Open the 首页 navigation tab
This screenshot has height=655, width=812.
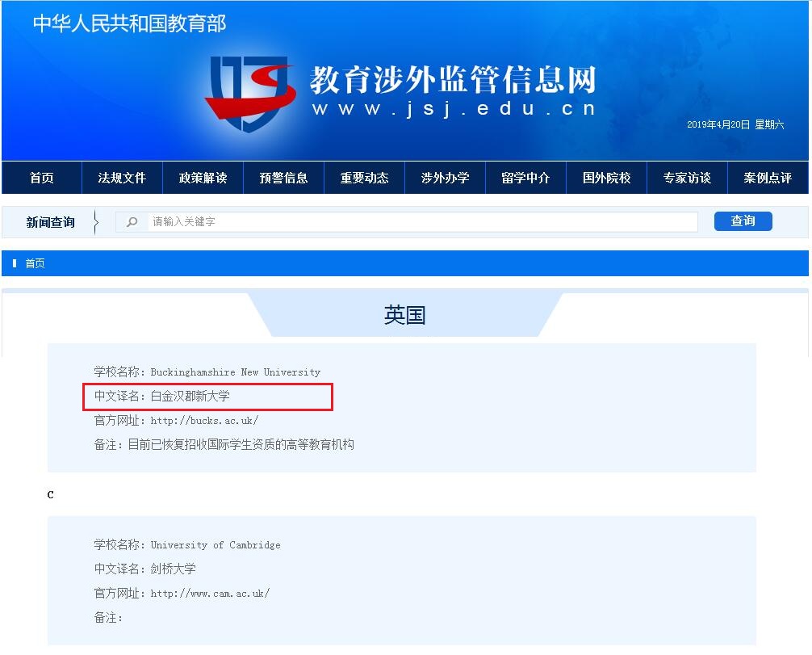click(42, 178)
